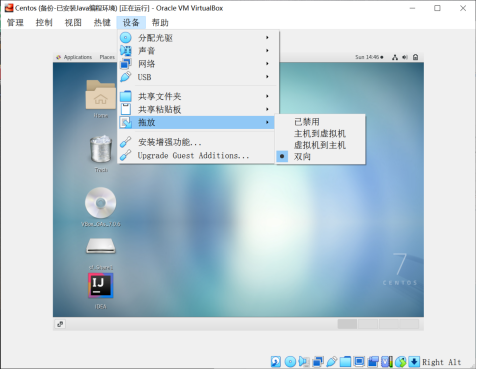
Task: Click the guest lock or power tray icon
Action: tap(415, 57)
